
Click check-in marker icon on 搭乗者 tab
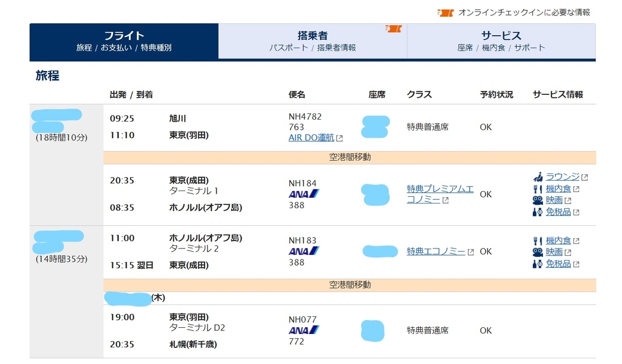[x=393, y=28]
